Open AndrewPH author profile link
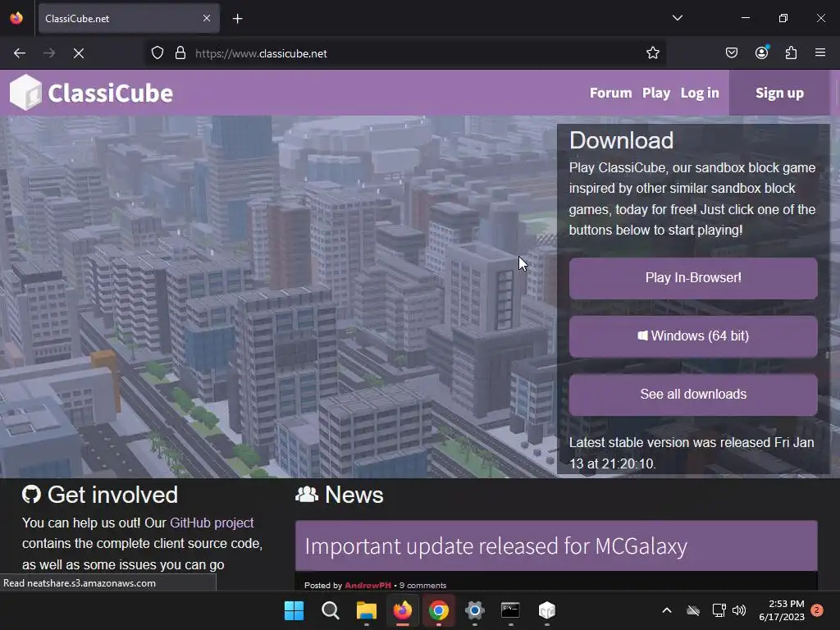The image size is (840, 630). point(367,585)
